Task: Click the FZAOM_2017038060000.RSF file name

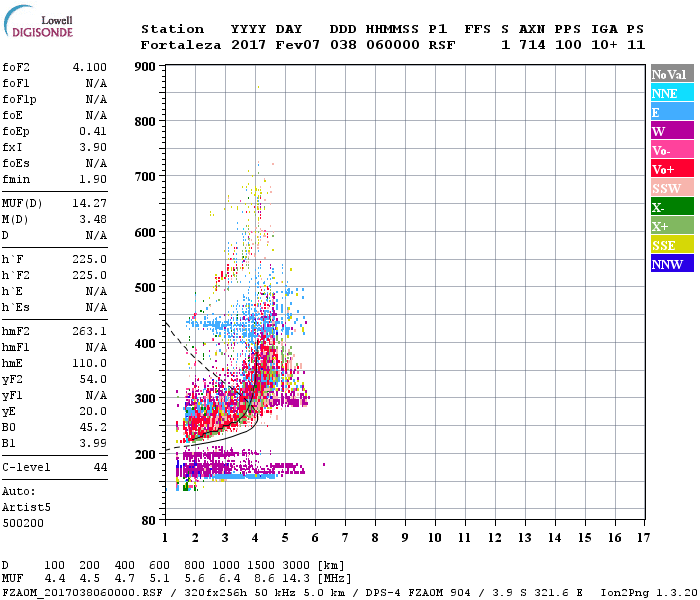Action: pyautogui.click(x=82, y=593)
